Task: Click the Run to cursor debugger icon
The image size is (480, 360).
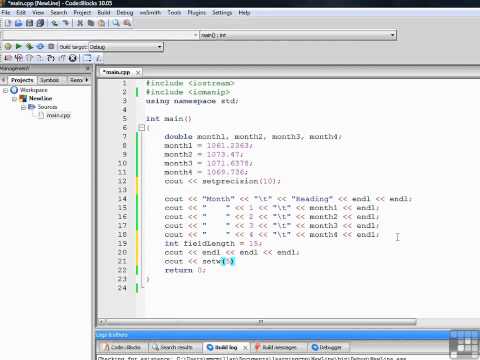Action: [19, 58]
